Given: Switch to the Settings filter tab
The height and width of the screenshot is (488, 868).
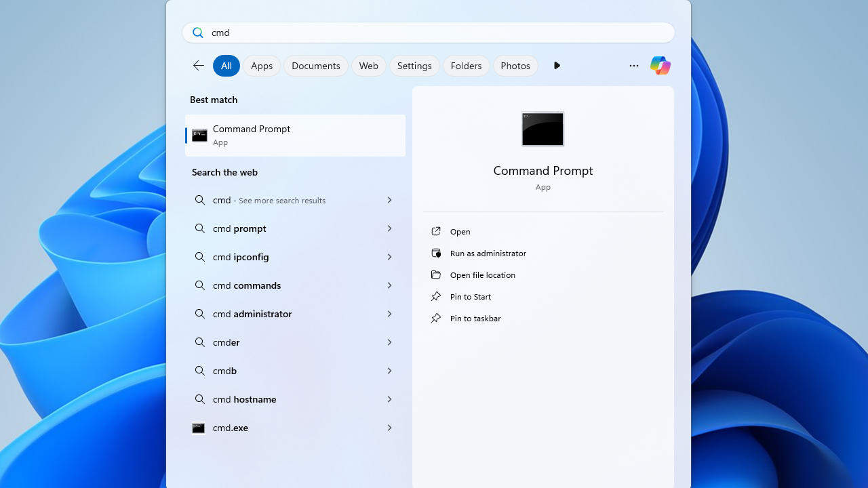Looking at the screenshot, I should [x=414, y=66].
